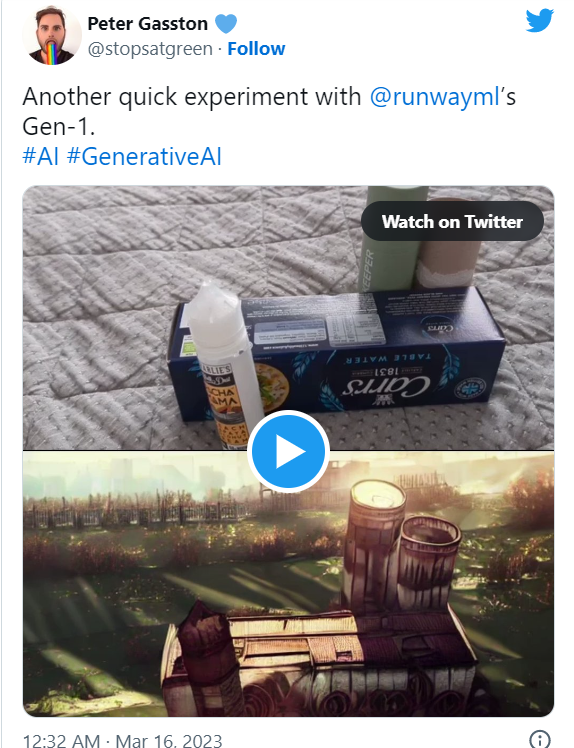Open the @runwayml mention link
The width and height of the screenshot is (574, 748).
435,97
